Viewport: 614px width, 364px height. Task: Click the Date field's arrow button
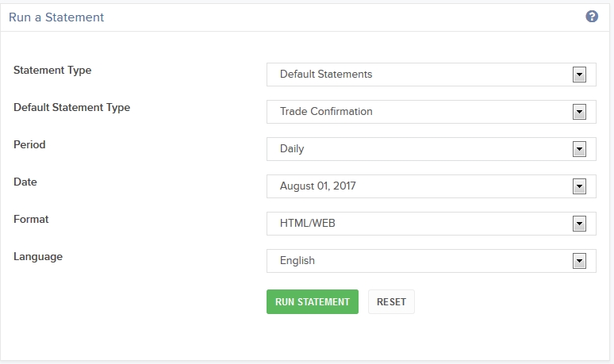[579, 186]
